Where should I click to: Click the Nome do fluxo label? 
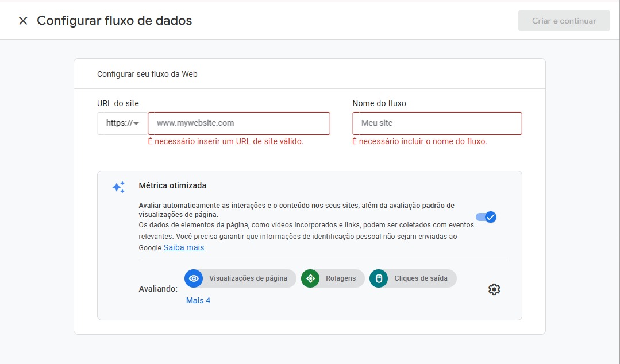[x=379, y=103]
